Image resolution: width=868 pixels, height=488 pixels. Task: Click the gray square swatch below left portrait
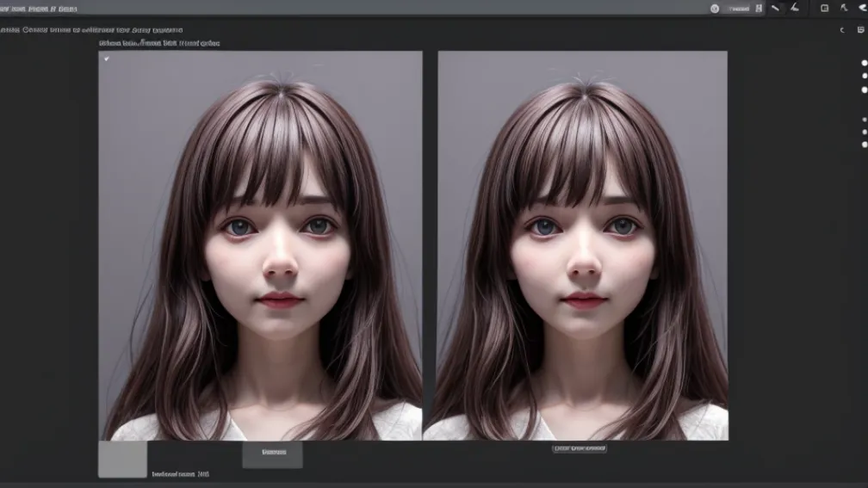point(122,460)
